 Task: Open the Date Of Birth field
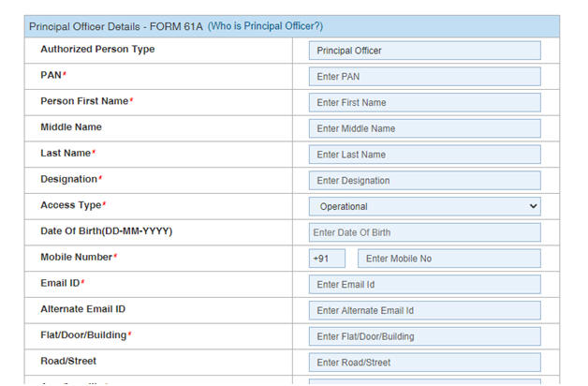(x=424, y=232)
